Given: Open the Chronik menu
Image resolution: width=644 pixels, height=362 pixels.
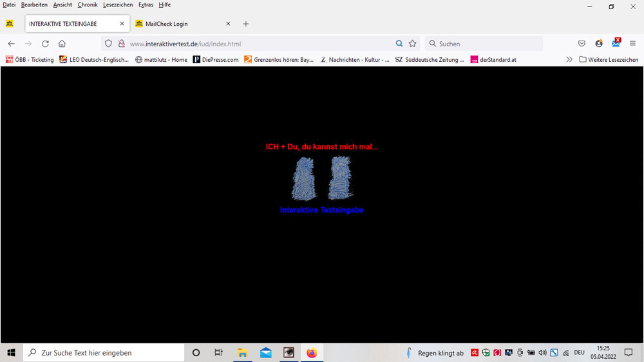Looking at the screenshot, I should (88, 5).
